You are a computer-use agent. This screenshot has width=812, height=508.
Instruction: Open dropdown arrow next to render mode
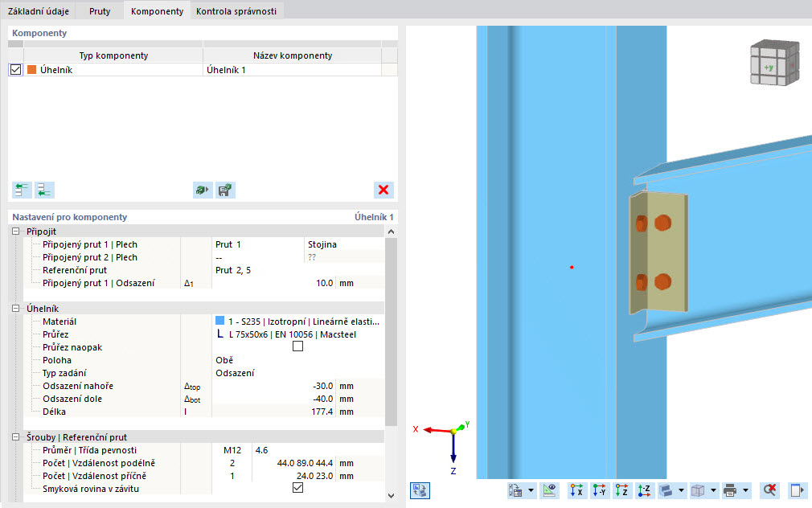(682, 490)
